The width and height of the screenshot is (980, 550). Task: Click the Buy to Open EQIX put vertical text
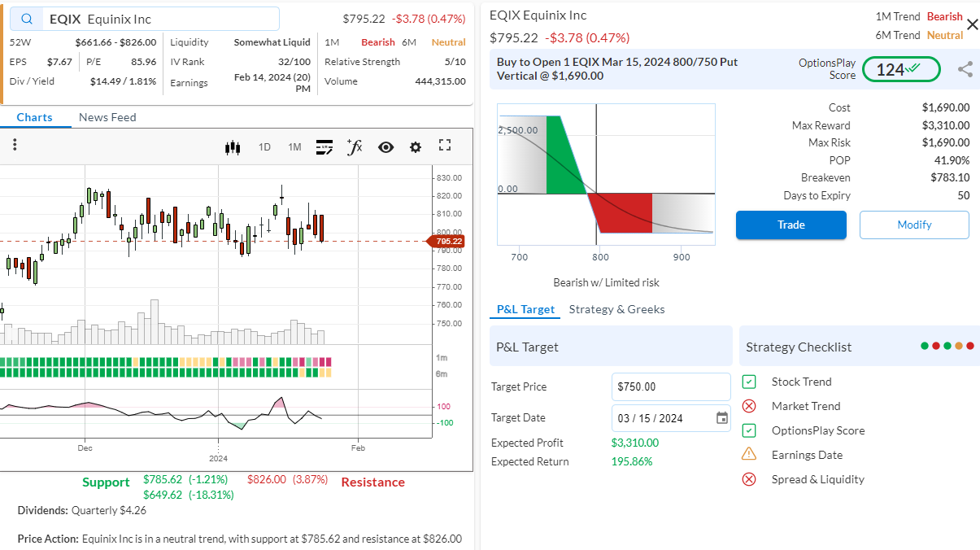coord(617,68)
